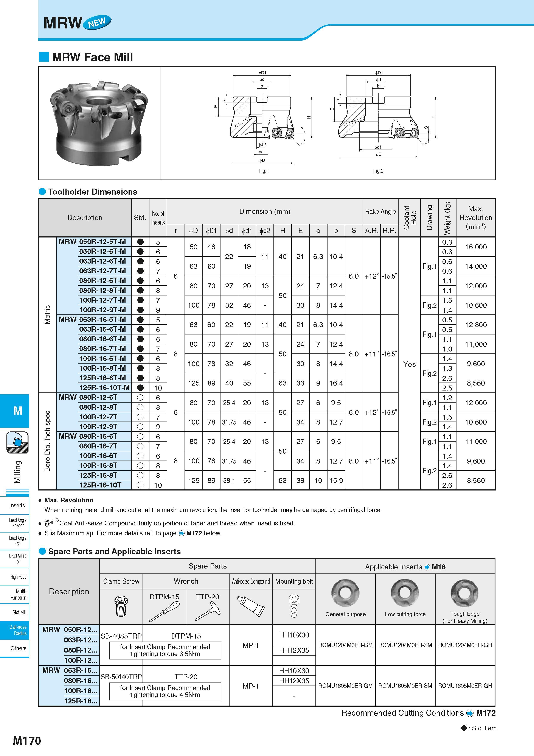Click the Low cutting force insert image
Viewport: 534px width, 756px height.
coord(405,593)
